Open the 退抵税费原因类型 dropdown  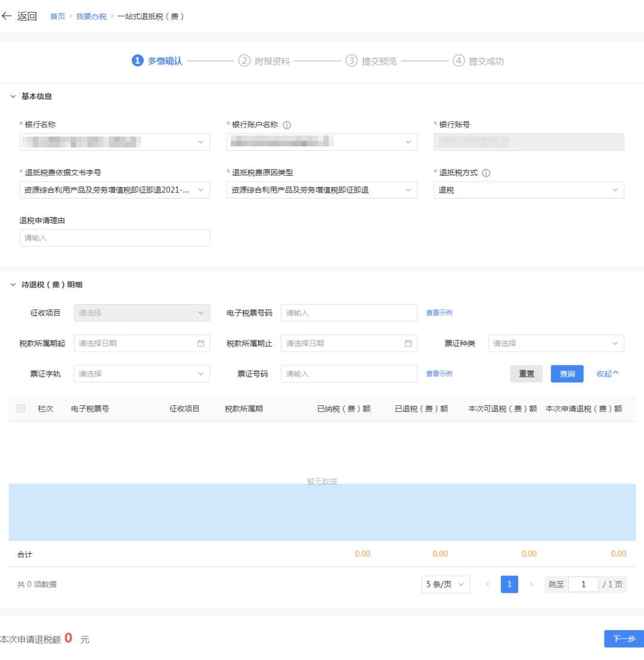click(321, 190)
